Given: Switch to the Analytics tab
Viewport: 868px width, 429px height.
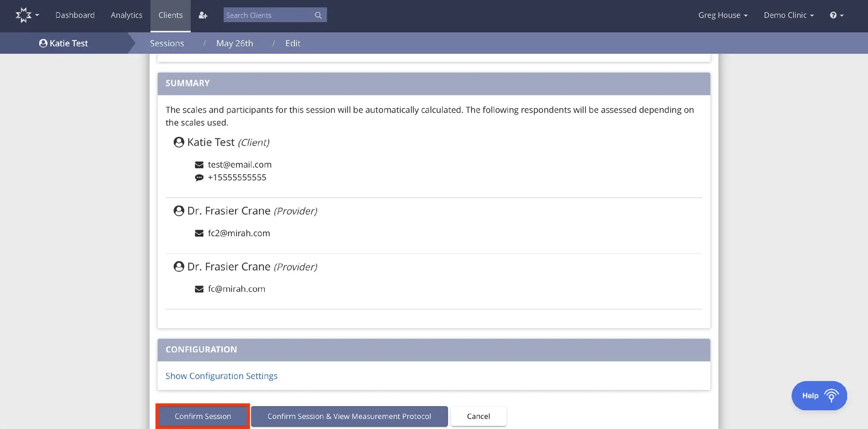Looking at the screenshot, I should tap(127, 15).
